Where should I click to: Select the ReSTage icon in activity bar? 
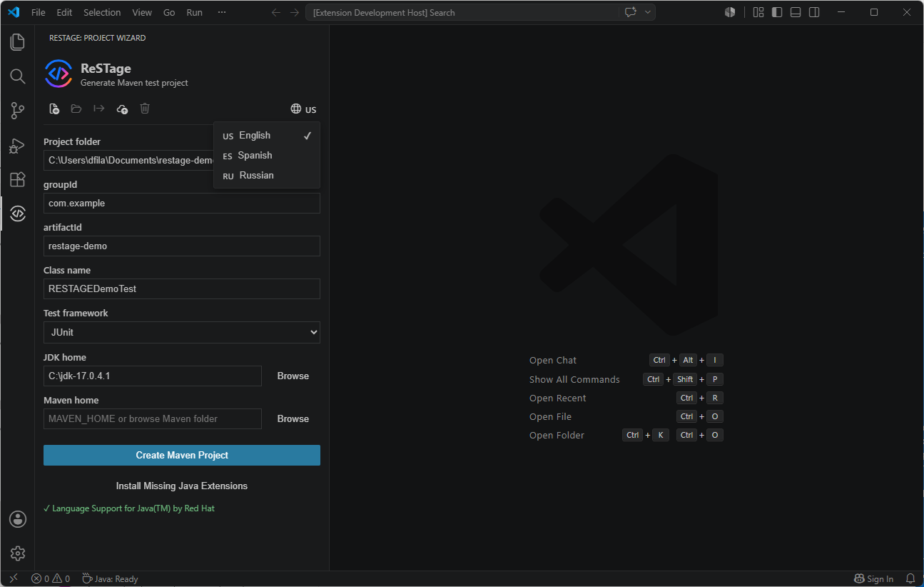click(x=17, y=214)
